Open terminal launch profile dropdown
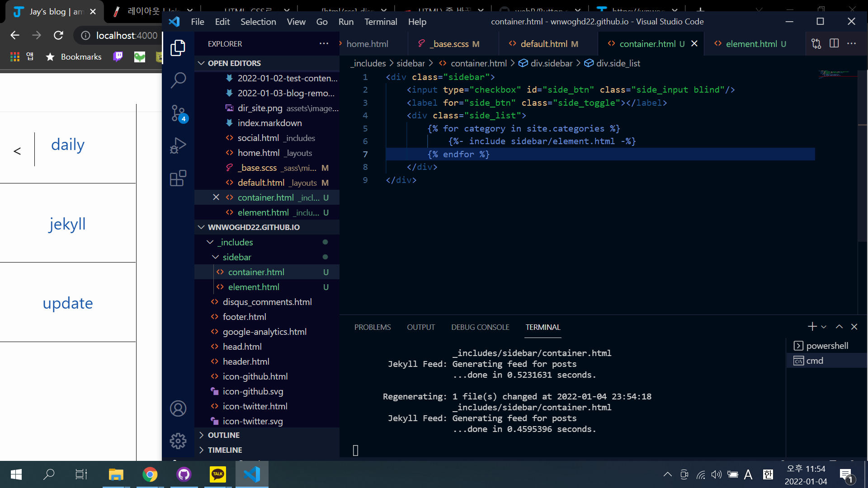This screenshot has width=868, height=488. (x=824, y=327)
